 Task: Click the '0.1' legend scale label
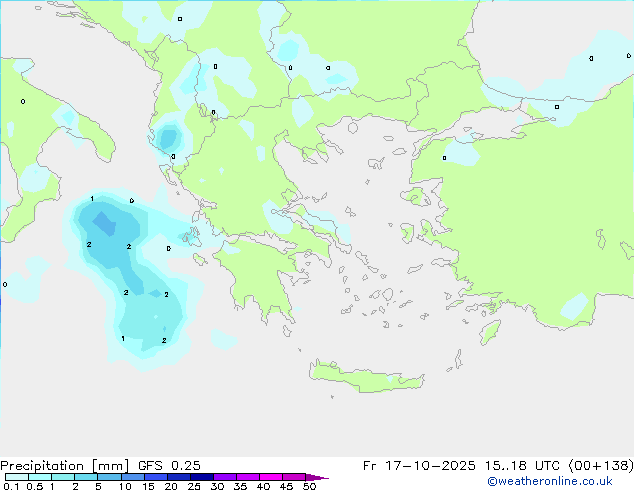(11, 486)
